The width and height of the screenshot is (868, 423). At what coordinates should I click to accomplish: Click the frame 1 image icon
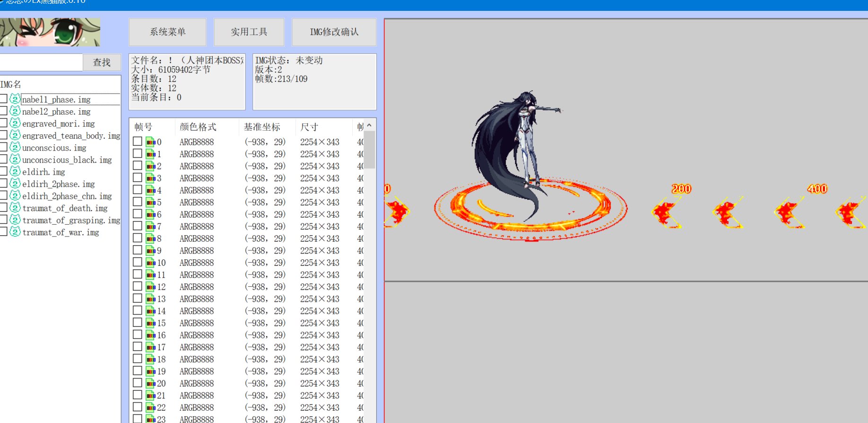151,154
